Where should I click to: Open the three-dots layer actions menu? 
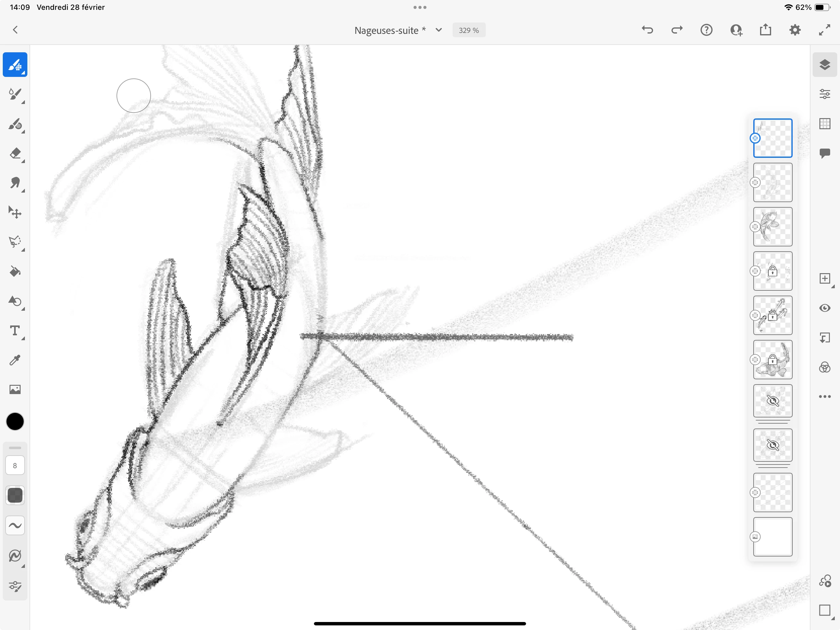[824, 397]
